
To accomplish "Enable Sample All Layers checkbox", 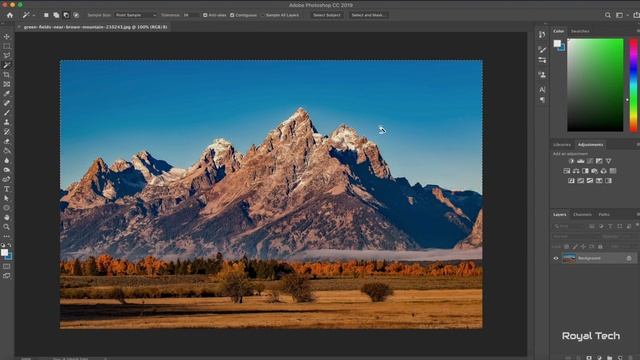I will pyautogui.click(x=263, y=15).
